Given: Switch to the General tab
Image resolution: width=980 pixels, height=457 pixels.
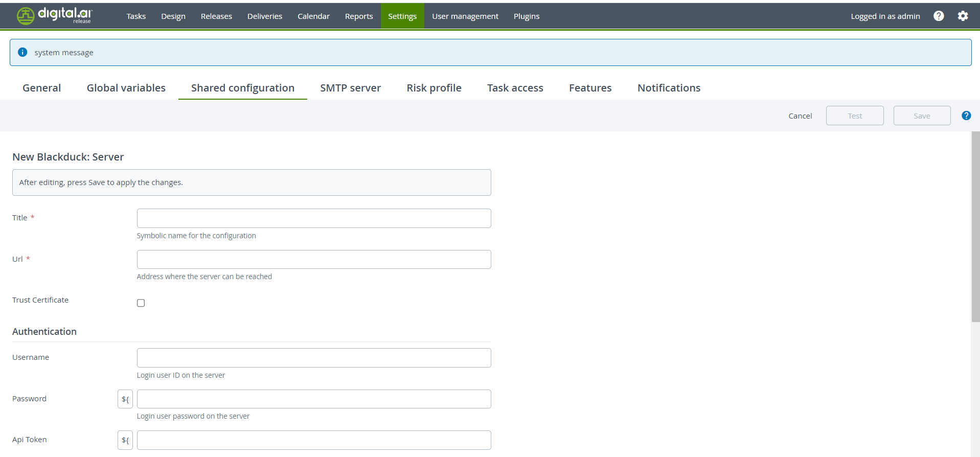Looking at the screenshot, I should click(x=42, y=88).
